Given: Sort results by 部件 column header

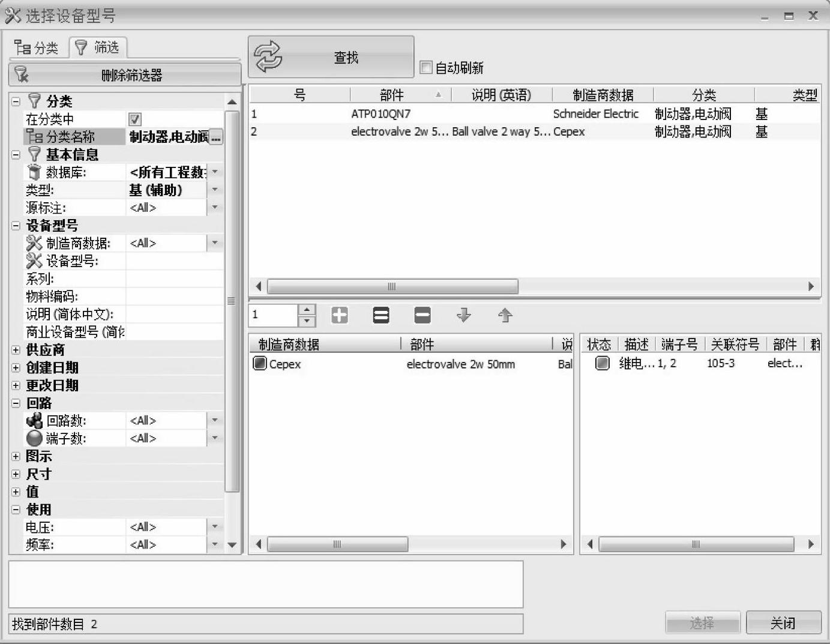Looking at the screenshot, I should [400, 95].
